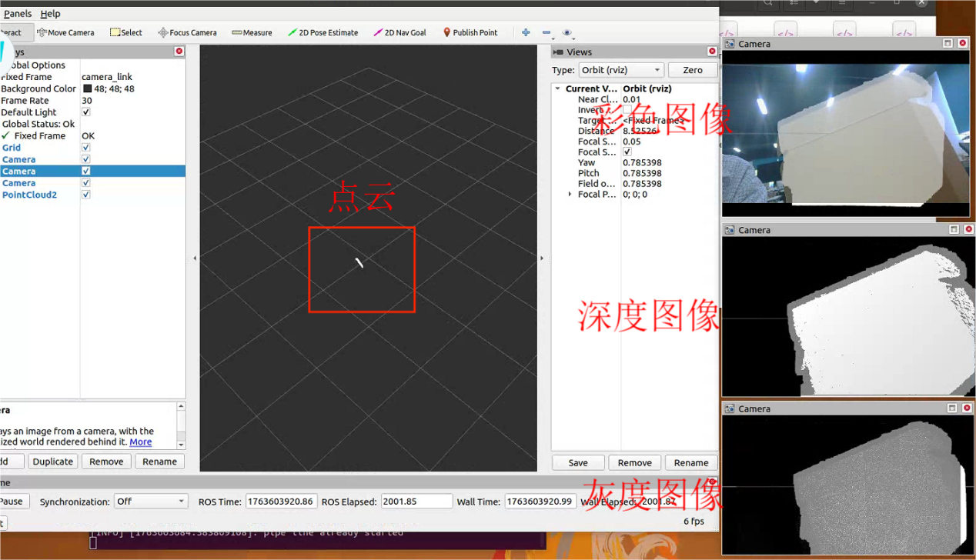Disable the PointCloud2 display checkbox
The height and width of the screenshot is (560, 976).
(x=86, y=195)
